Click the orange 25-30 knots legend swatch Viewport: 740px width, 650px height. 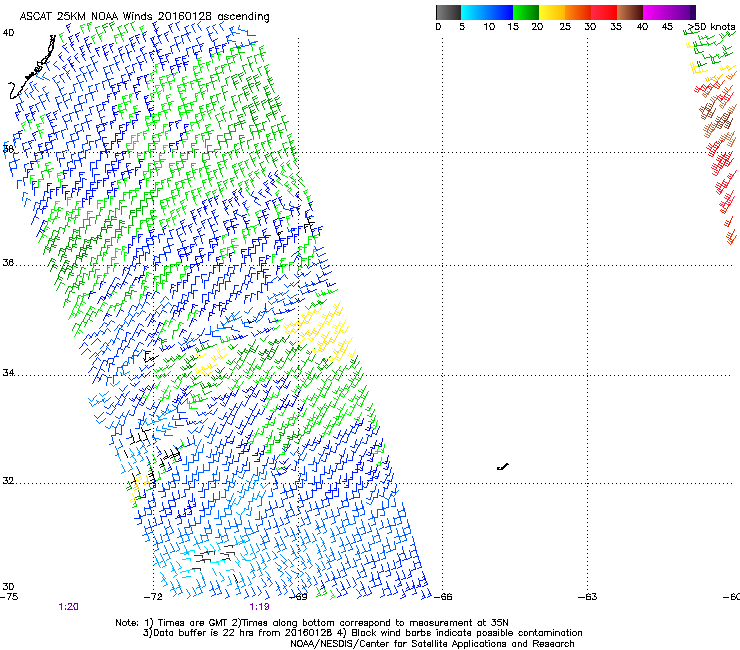578,12
